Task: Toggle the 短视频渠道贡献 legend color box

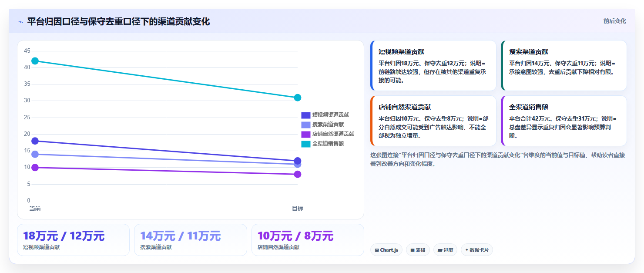Action: pyautogui.click(x=306, y=115)
